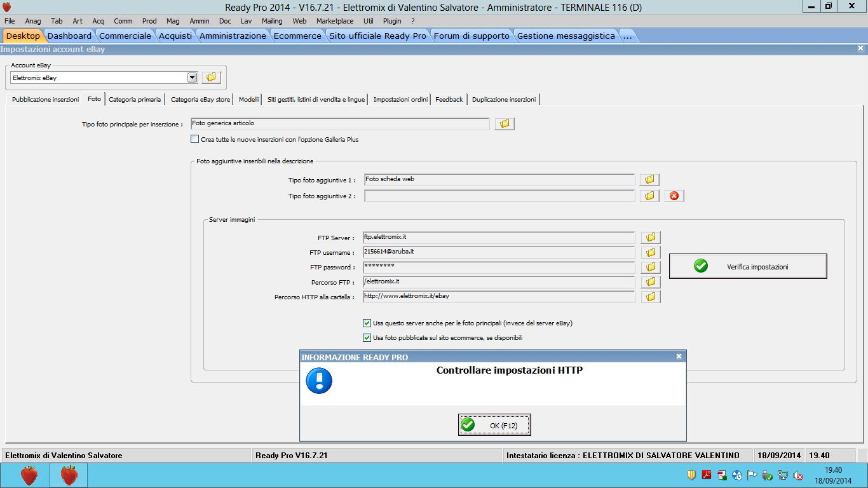868x488 pixels.
Task: Click the folder icon beside FTP Server
Action: pyautogui.click(x=651, y=238)
